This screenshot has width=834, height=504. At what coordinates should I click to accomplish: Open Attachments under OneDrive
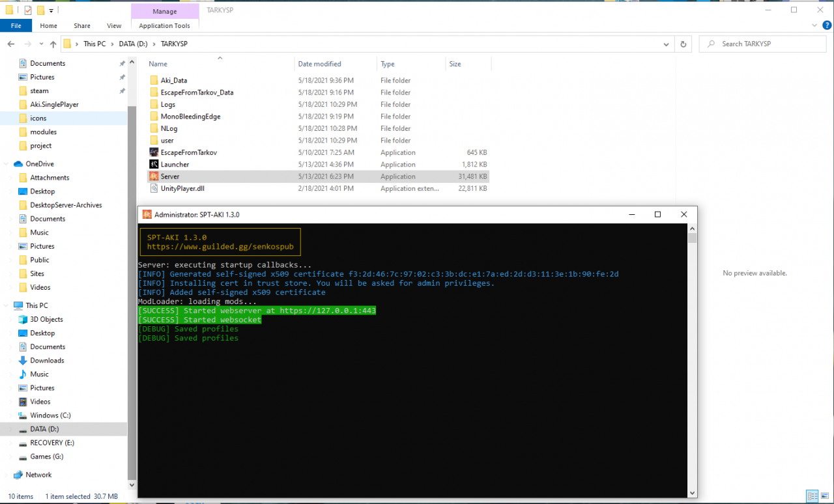50,178
